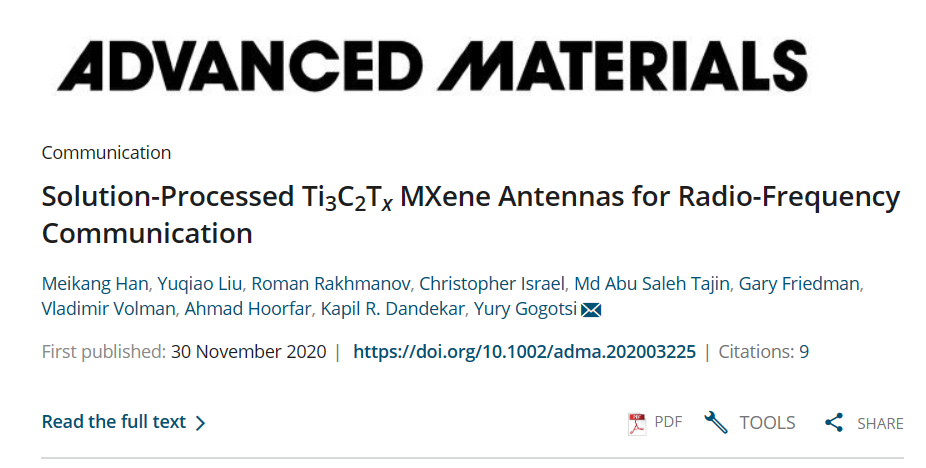Select author Roman Rakhmanov

coord(331,284)
